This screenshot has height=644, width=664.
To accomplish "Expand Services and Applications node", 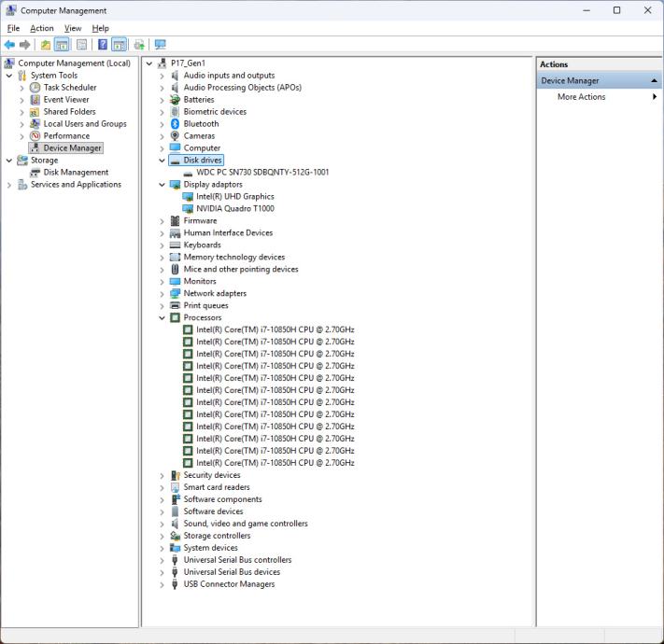I will coord(9,185).
